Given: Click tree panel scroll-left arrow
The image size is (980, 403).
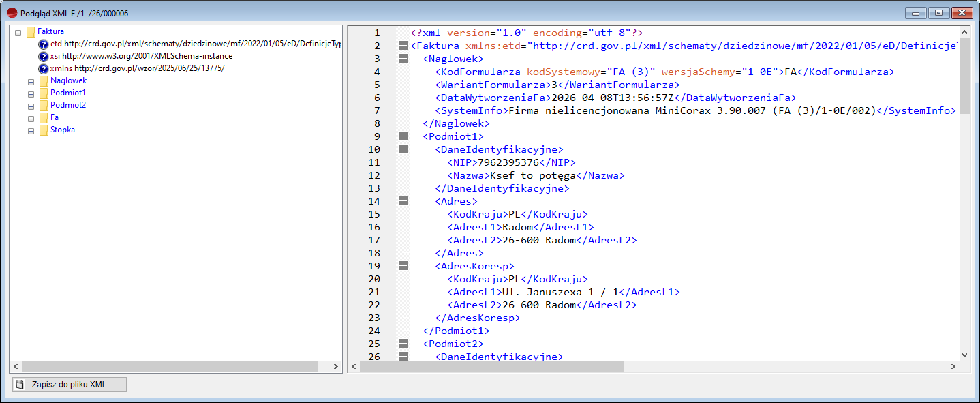Looking at the screenshot, I should pos(16,367).
